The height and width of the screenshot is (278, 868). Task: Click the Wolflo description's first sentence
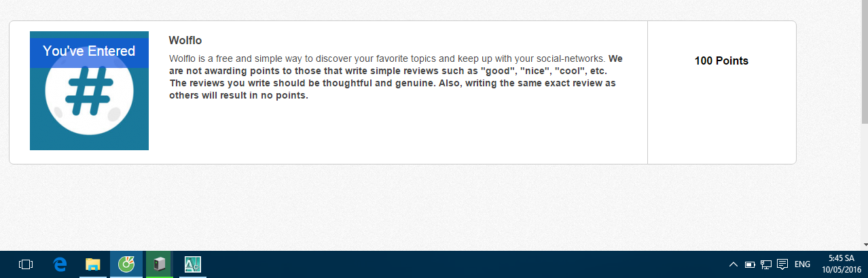click(x=387, y=58)
